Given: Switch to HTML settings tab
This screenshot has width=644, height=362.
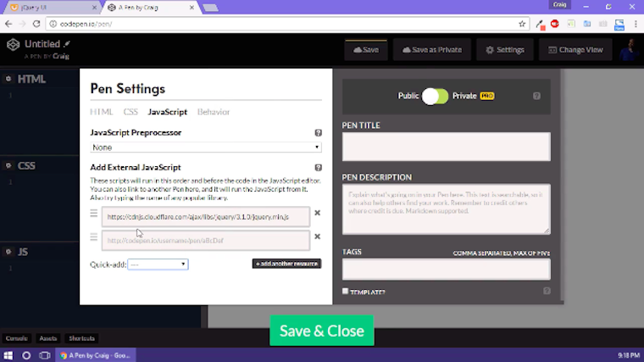Looking at the screenshot, I should [102, 112].
